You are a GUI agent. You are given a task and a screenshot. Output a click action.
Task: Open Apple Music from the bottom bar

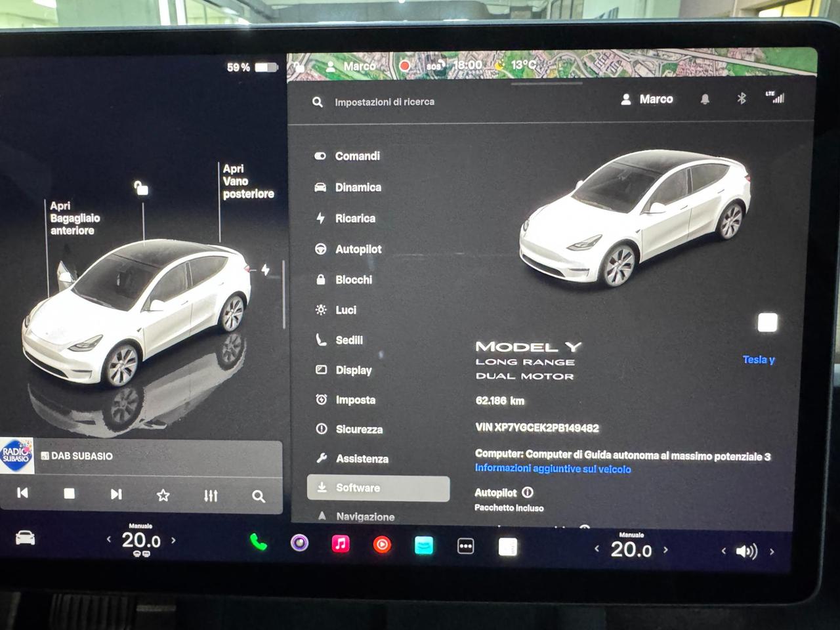340,543
